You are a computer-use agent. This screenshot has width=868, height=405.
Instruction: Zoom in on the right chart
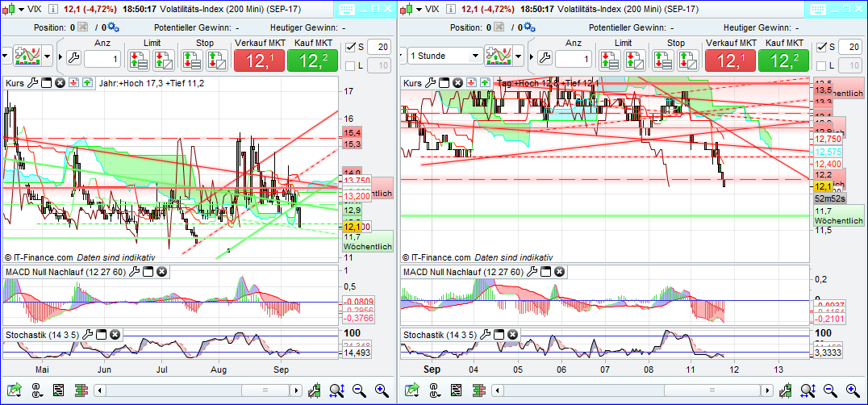point(853,390)
